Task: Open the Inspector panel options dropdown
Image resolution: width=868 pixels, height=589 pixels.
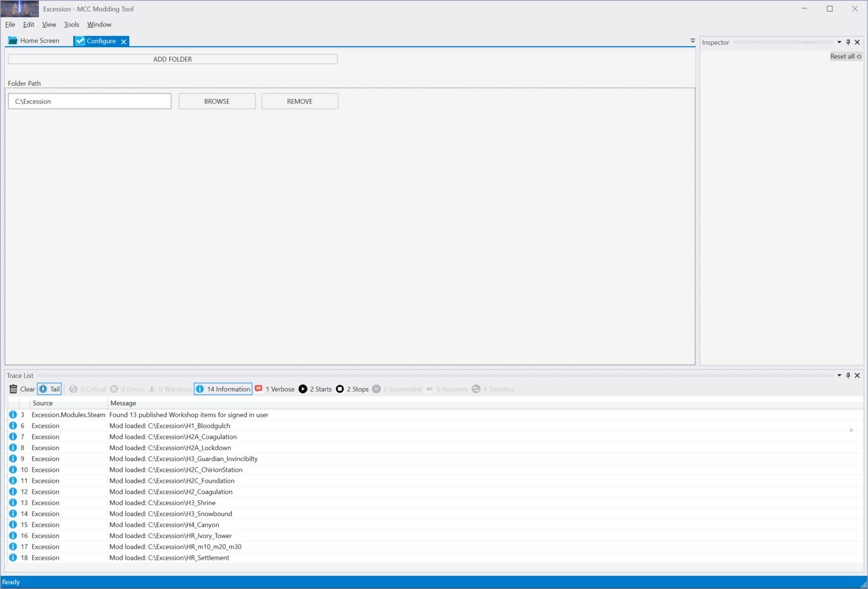Action: [839, 42]
